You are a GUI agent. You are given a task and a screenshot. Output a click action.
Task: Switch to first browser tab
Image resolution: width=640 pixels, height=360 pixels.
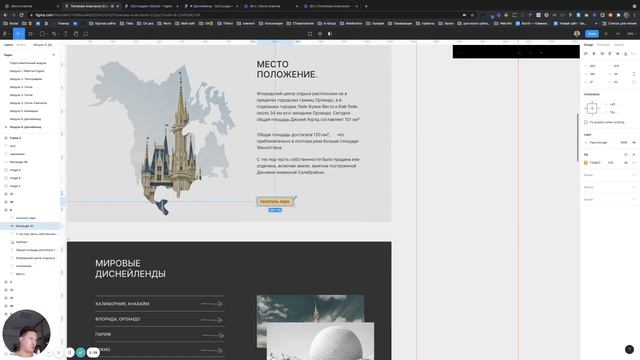click(x=31, y=6)
